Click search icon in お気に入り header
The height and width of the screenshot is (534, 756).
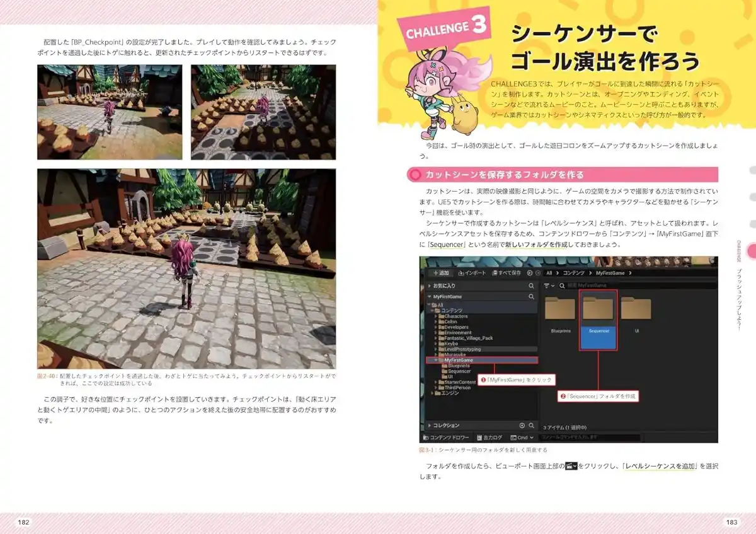(x=531, y=286)
